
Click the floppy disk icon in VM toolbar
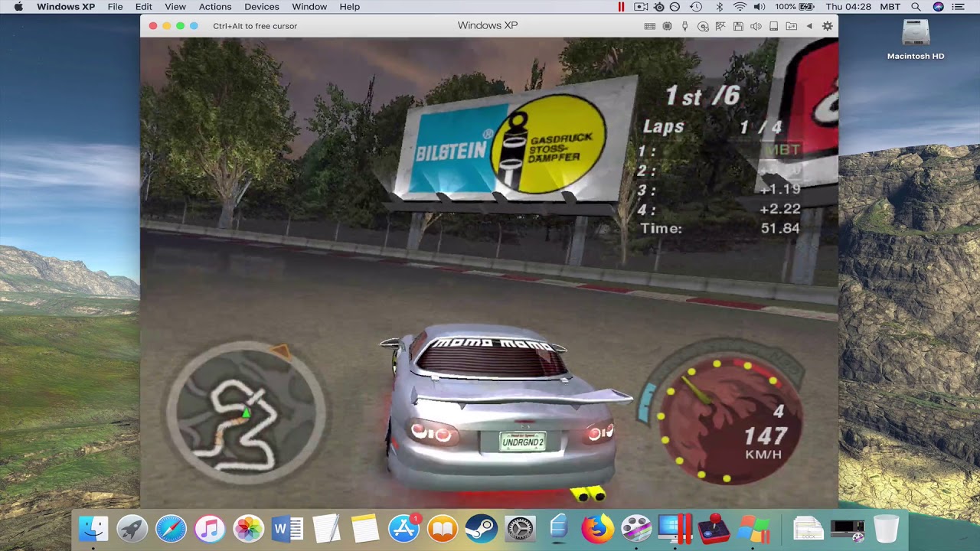pos(738,26)
